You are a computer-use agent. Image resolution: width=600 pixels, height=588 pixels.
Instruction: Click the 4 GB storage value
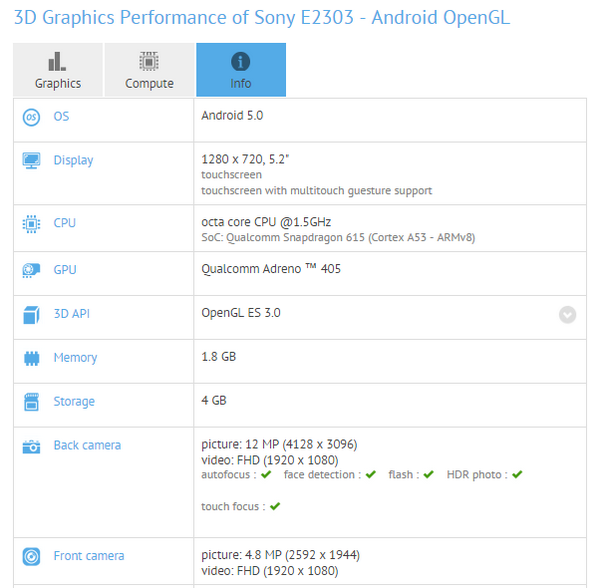pos(214,401)
